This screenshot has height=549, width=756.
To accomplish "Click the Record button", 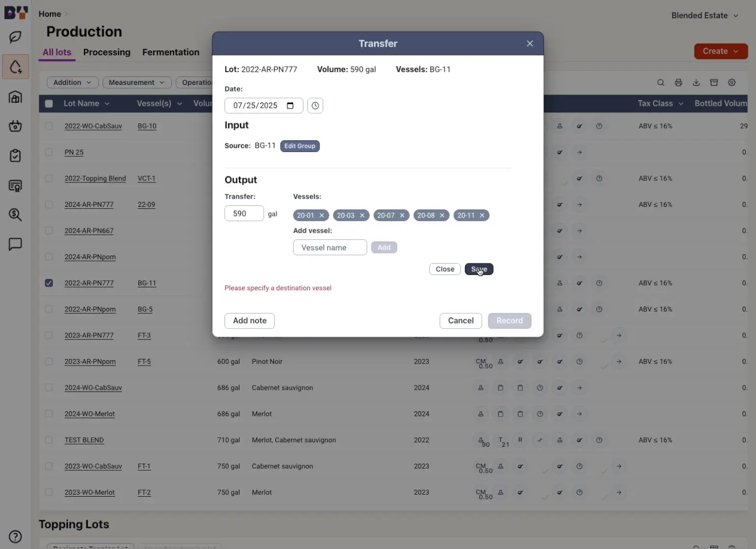I will (x=510, y=321).
